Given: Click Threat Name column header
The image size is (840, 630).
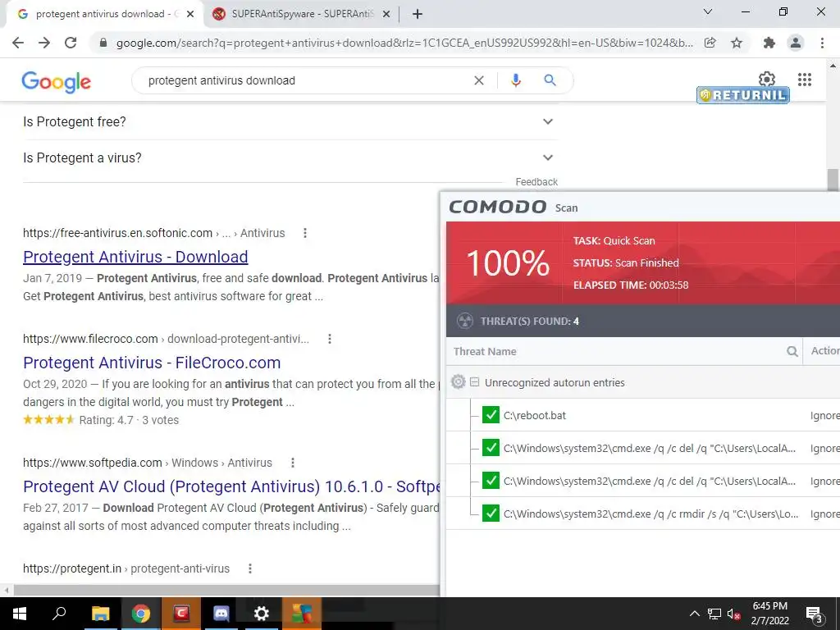Looking at the screenshot, I should point(484,351).
